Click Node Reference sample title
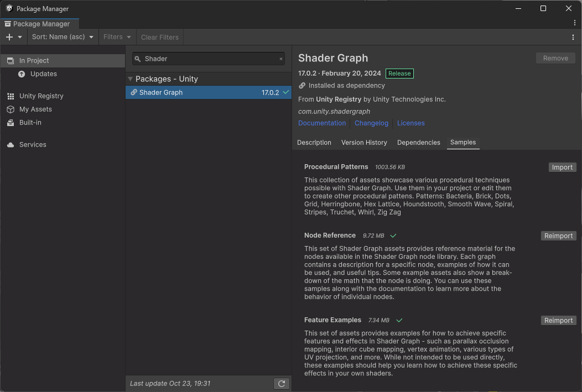The width and height of the screenshot is (582, 392). (330, 236)
